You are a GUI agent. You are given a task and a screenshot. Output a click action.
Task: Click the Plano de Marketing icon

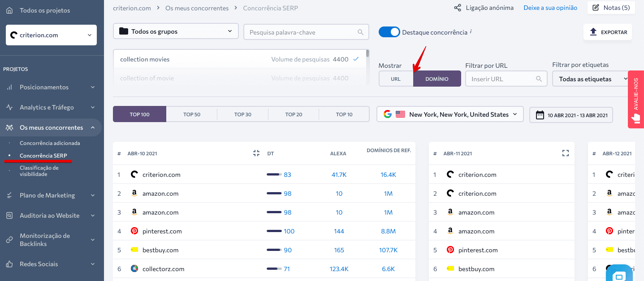pyautogui.click(x=9, y=195)
